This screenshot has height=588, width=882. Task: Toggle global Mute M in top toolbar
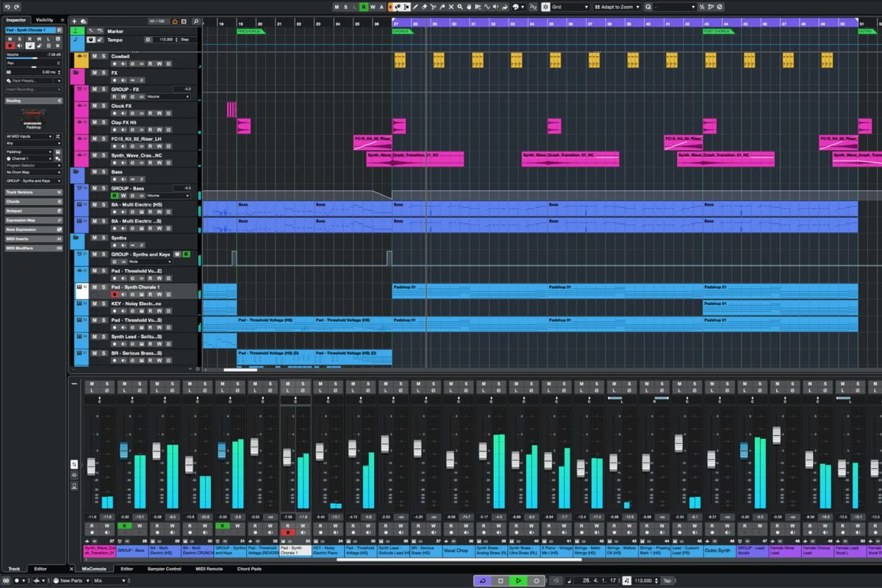(x=337, y=7)
